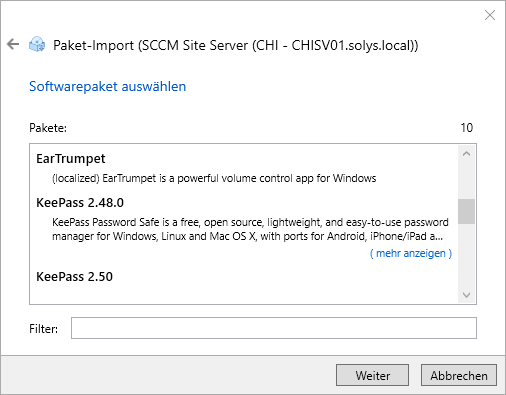Proceed with the Weiter button

(x=372, y=375)
